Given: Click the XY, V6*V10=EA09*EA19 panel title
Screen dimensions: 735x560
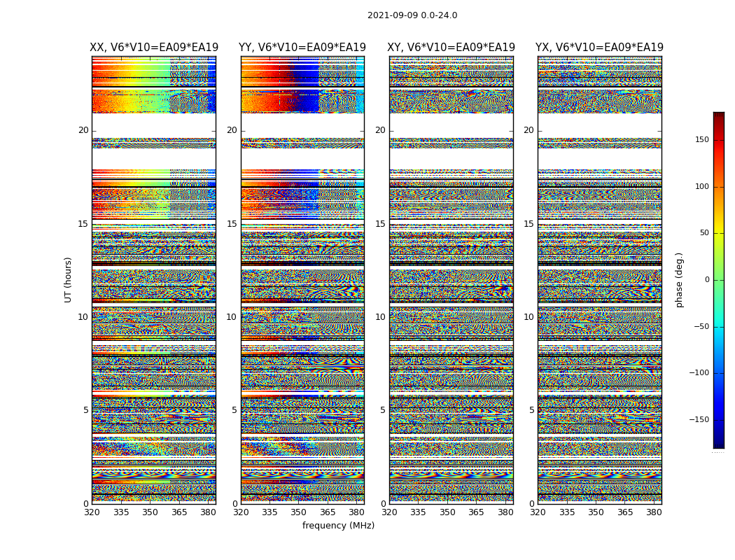Looking at the screenshot, I should [x=451, y=48].
